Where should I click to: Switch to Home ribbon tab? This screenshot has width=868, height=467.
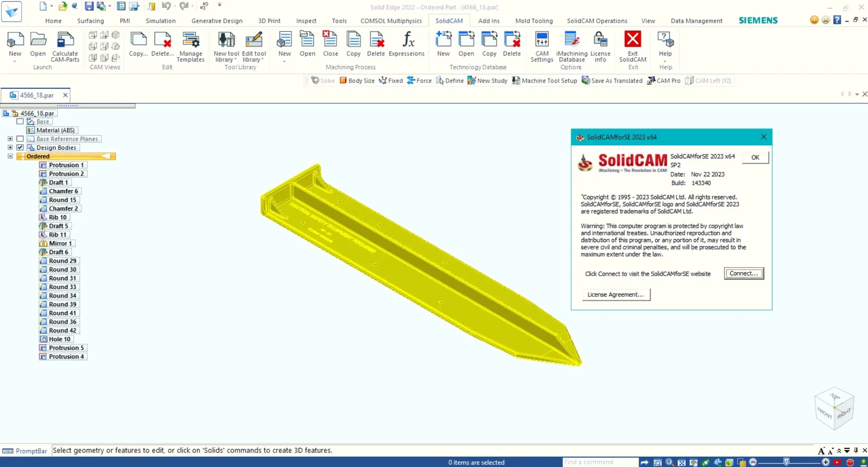(x=53, y=21)
